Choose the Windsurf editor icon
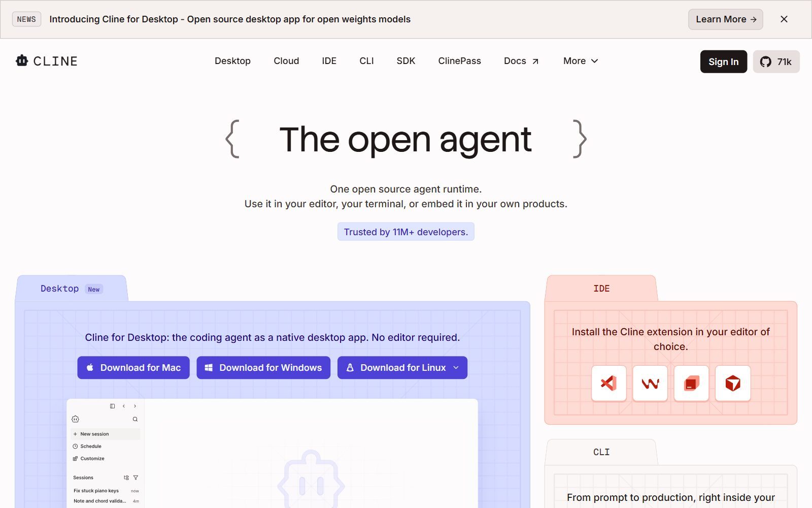812x508 pixels. [x=650, y=383]
